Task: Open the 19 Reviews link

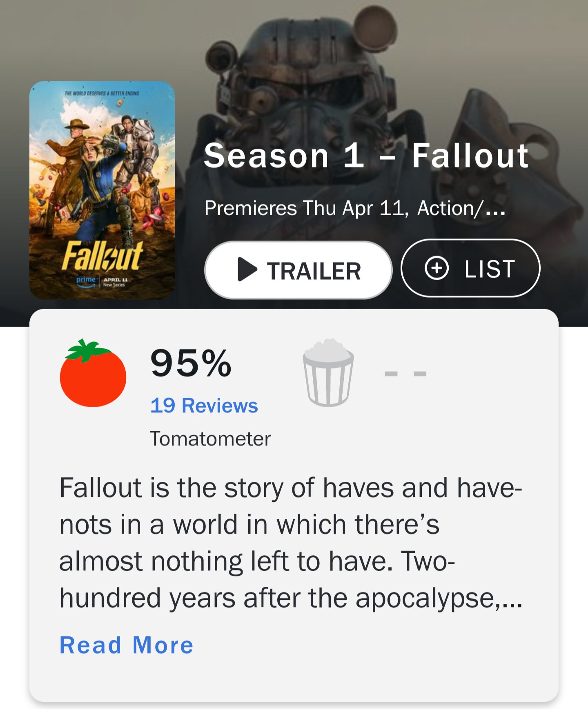Action: tap(204, 405)
